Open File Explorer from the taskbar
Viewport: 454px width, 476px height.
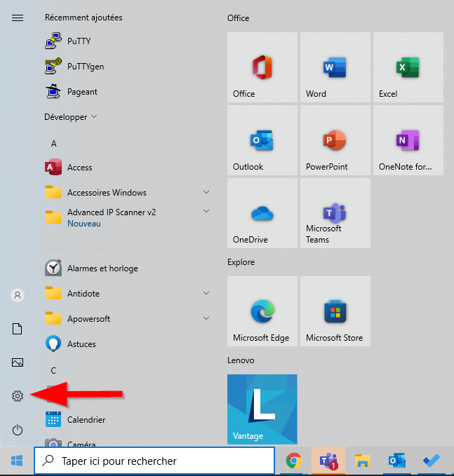tap(363, 461)
